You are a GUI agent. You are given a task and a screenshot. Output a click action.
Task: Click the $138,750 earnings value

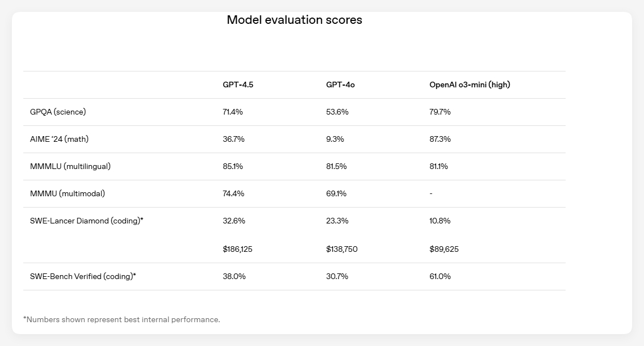click(x=342, y=249)
